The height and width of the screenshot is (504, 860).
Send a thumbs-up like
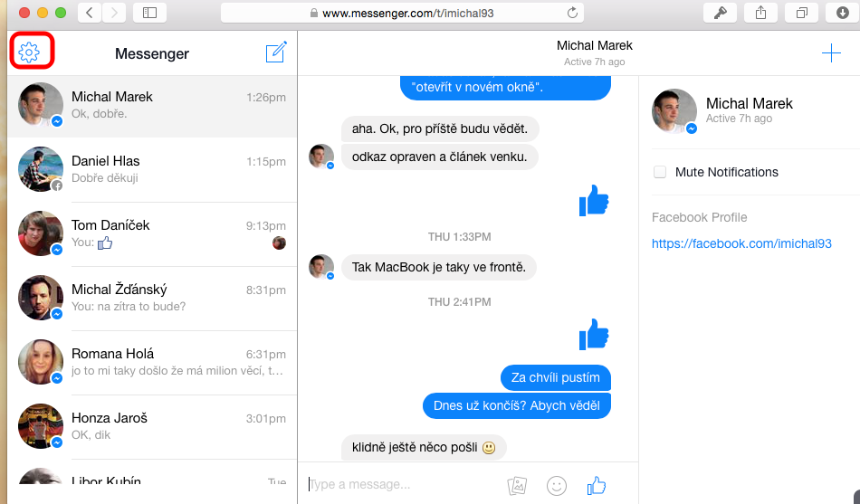point(596,486)
